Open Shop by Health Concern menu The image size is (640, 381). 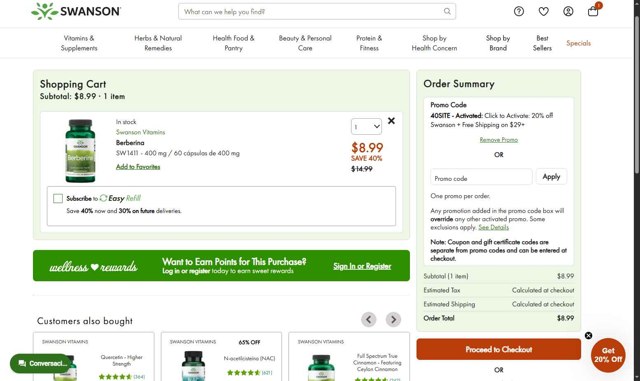tap(434, 43)
